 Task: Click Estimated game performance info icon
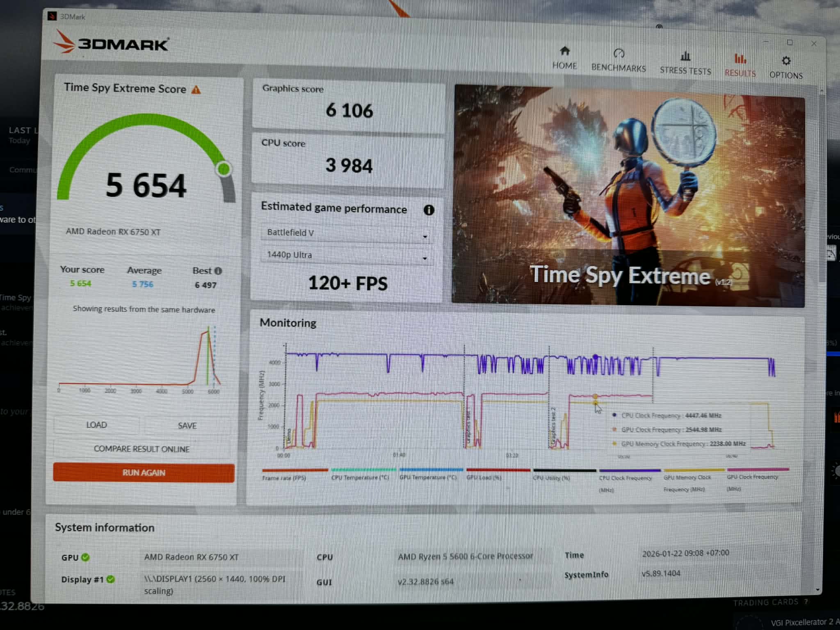429,210
